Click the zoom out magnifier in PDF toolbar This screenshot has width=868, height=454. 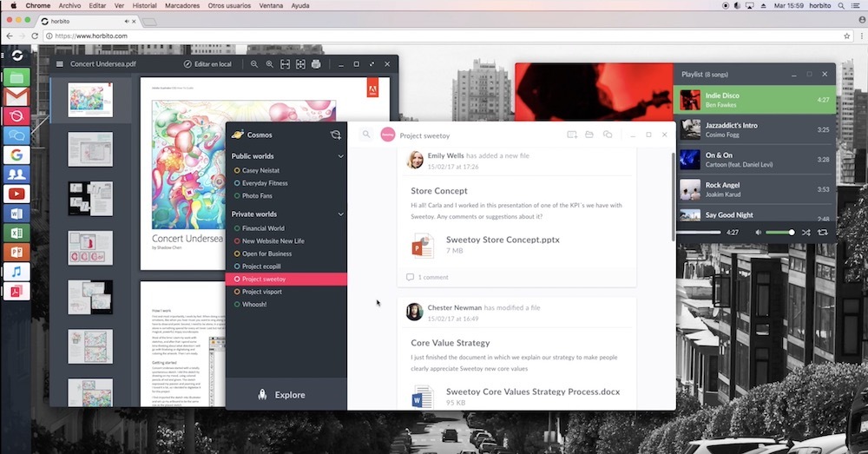pyautogui.click(x=254, y=64)
